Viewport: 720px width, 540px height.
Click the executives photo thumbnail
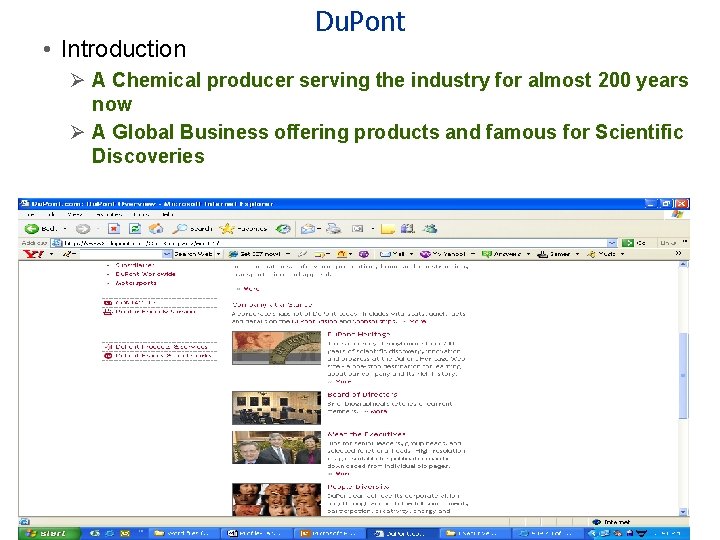[276, 447]
